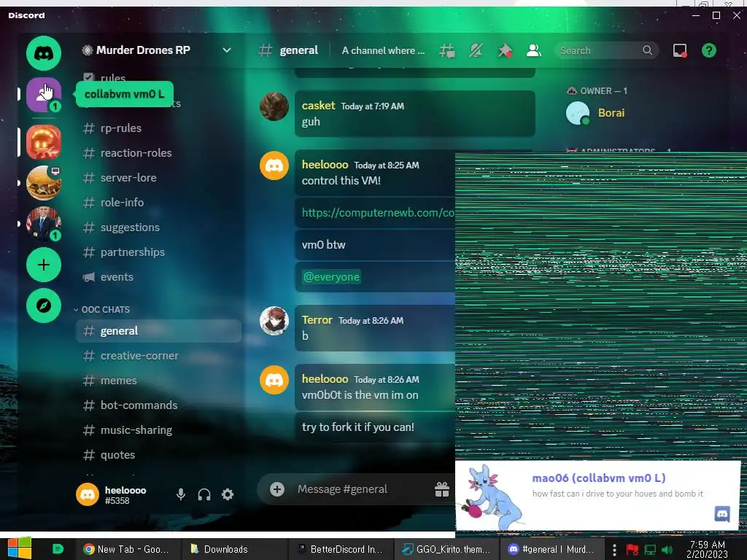Open the suited man server icon
747x560 pixels.
[43, 224]
